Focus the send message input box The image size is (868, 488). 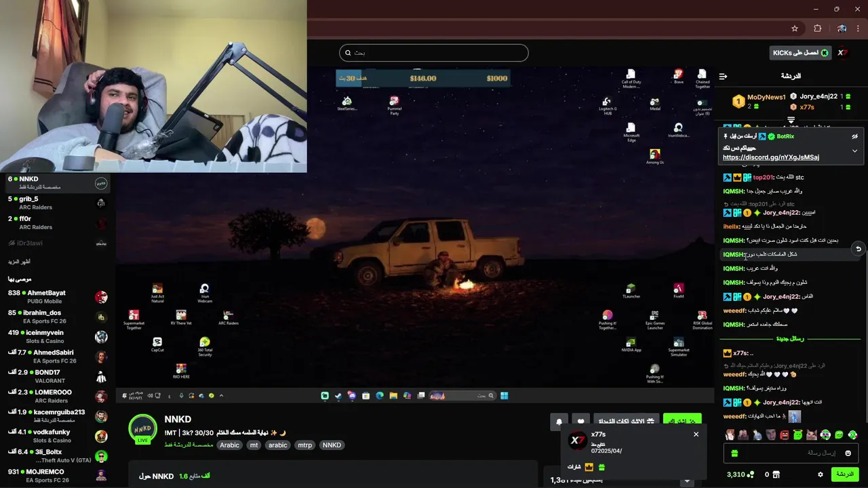[x=791, y=453]
